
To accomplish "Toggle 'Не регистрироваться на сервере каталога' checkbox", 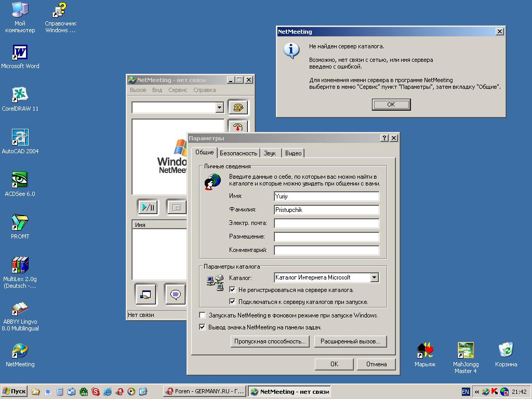I will (x=232, y=290).
